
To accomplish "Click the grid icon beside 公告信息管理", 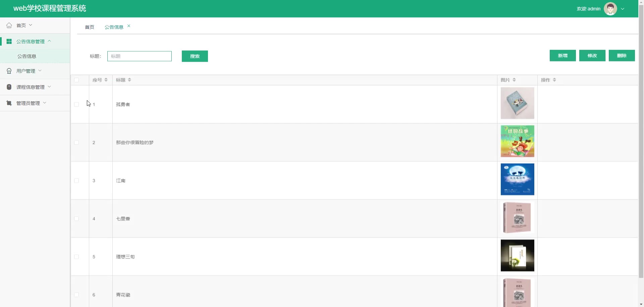I will (9, 42).
